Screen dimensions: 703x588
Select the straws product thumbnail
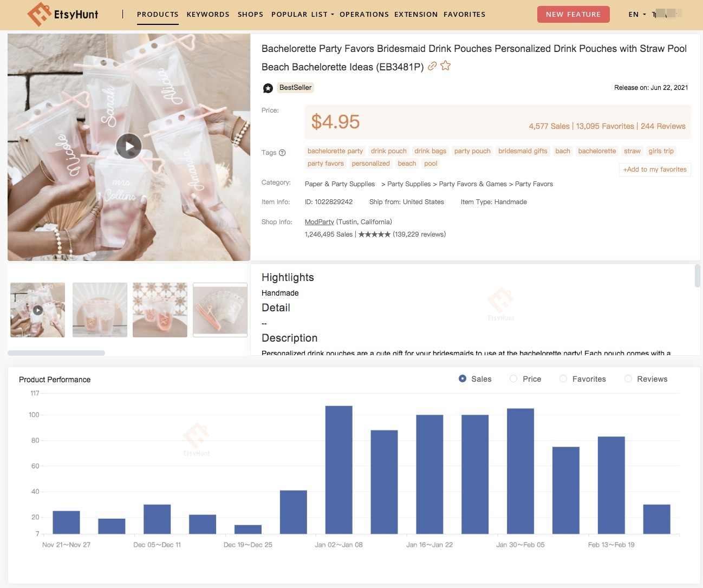coord(220,309)
